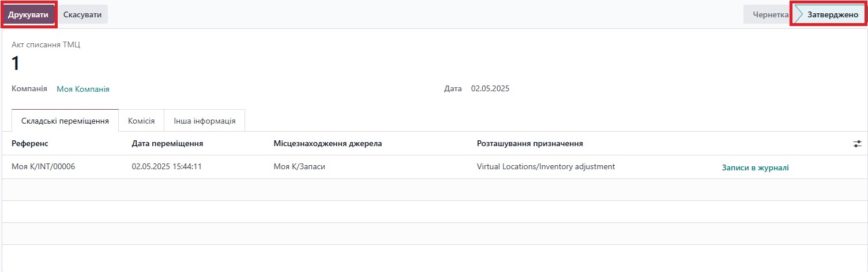Click the Дата field label
Viewport: 868px width, 272px height.
click(x=453, y=88)
